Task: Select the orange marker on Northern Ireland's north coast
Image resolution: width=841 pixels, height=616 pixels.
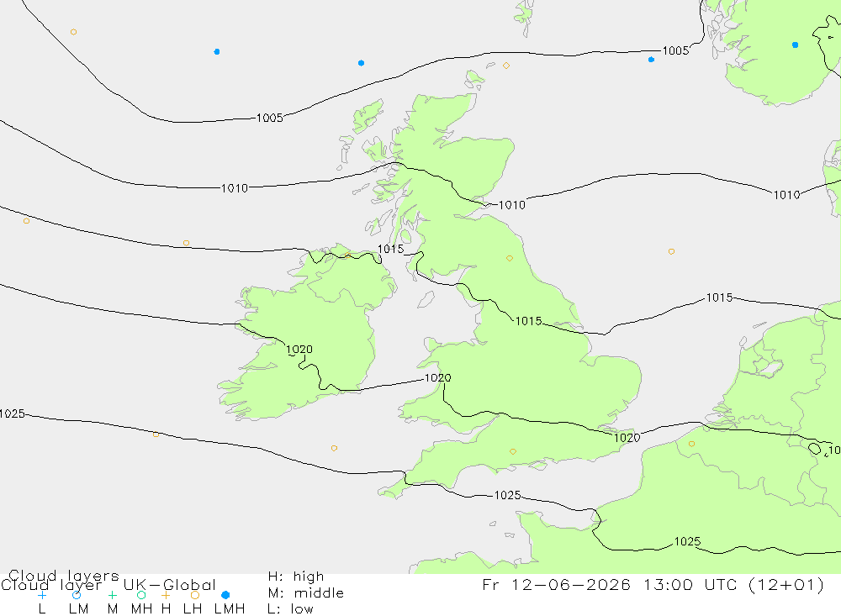Action: click(x=347, y=255)
